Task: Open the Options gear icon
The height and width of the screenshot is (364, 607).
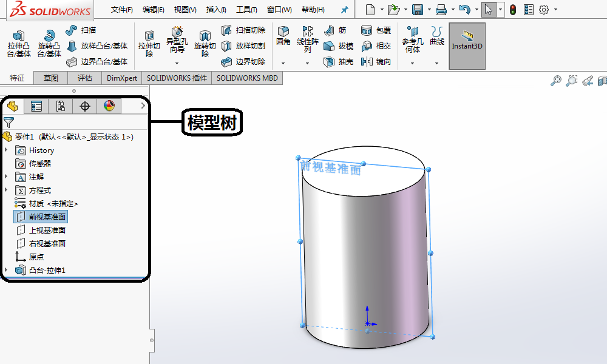Action: pyautogui.click(x=544, y=9)
